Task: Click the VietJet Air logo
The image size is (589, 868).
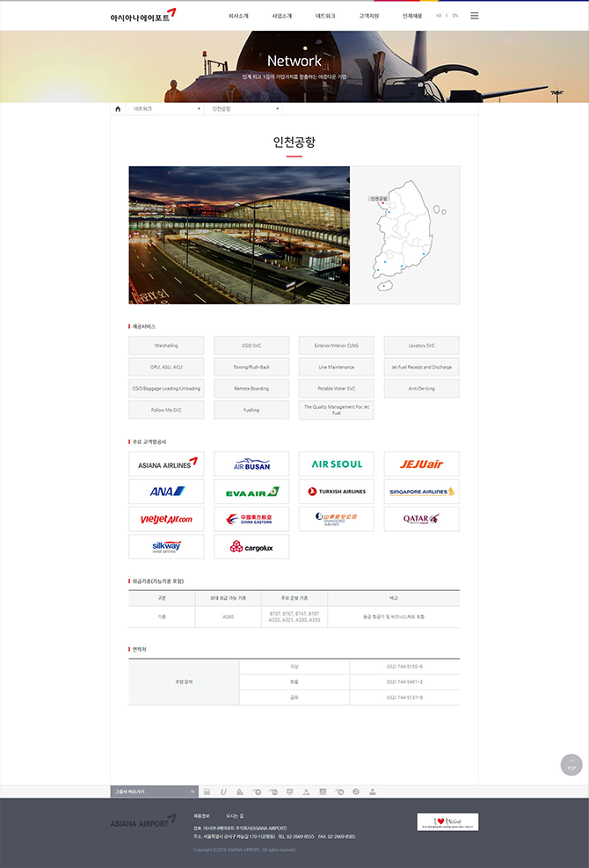Action: click(x=166, y=519)
